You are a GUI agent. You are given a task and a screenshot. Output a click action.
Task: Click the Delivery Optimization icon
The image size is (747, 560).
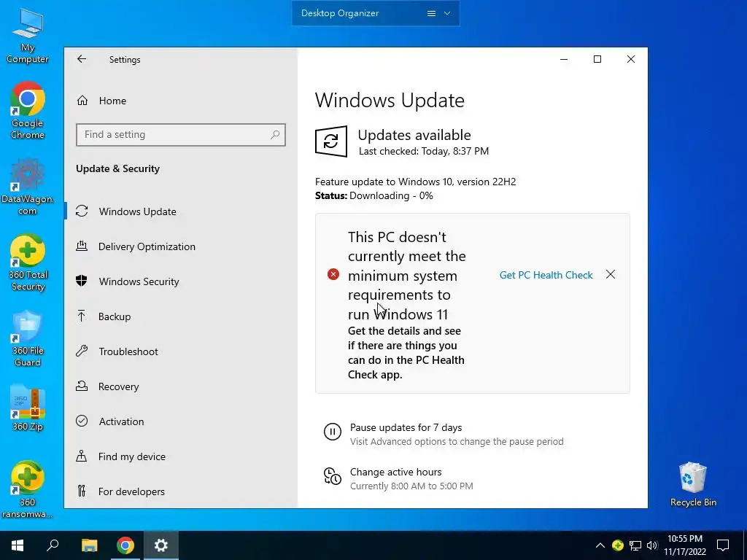coord(82,246)
